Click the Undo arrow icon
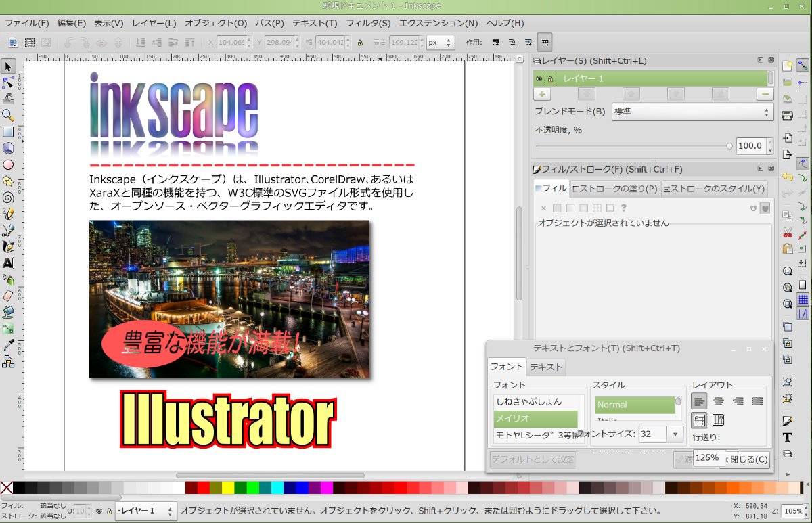The height and width of the screenshot is (523, 812). 787,177
